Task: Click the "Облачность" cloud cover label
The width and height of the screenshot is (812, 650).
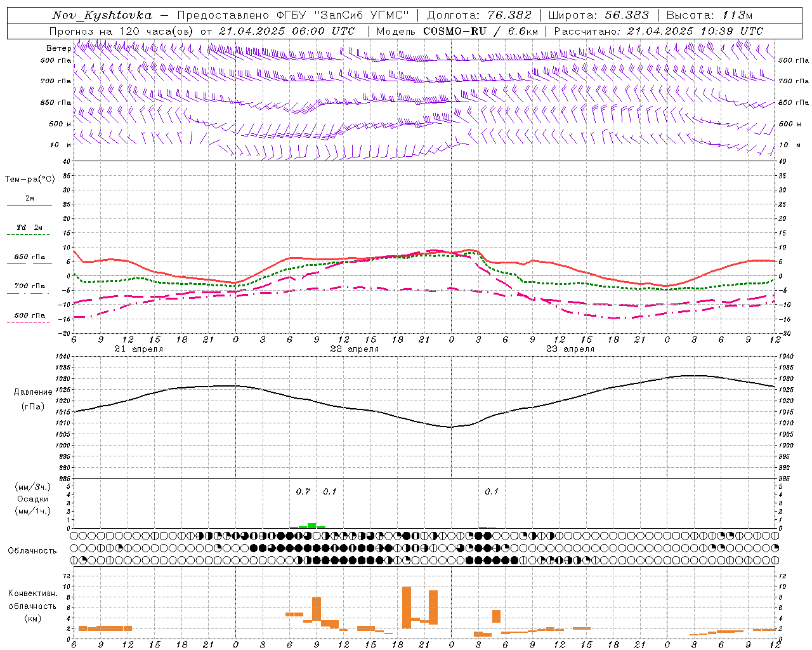Action: (32, 551)
